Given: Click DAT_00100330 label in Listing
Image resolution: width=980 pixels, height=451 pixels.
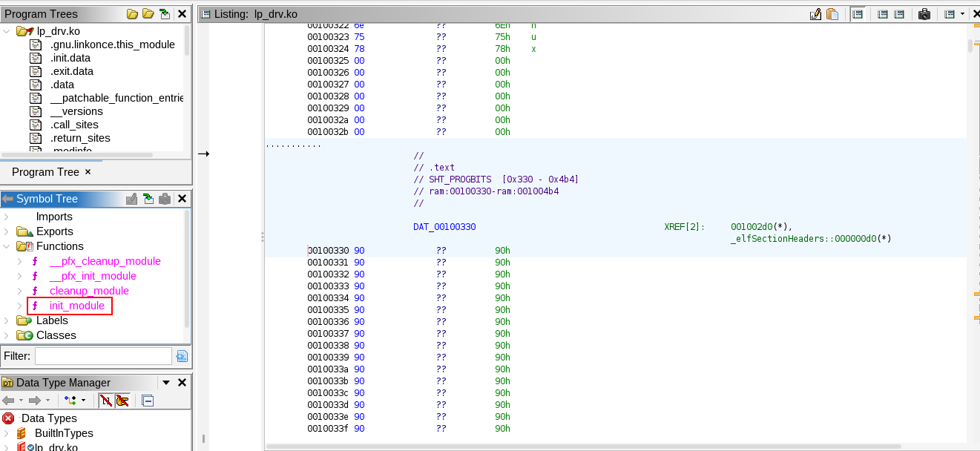Looking at the screenshot, I should [x=444, y=227].
